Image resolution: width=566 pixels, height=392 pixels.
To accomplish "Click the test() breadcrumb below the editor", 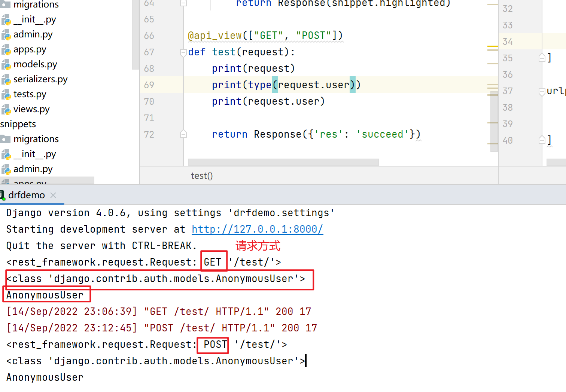I will click(x=201, y=176).
